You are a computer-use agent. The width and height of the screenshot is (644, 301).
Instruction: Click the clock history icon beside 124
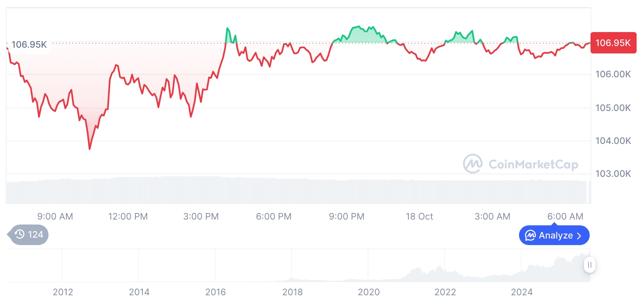pyautogui.click(x=20, y=235)
